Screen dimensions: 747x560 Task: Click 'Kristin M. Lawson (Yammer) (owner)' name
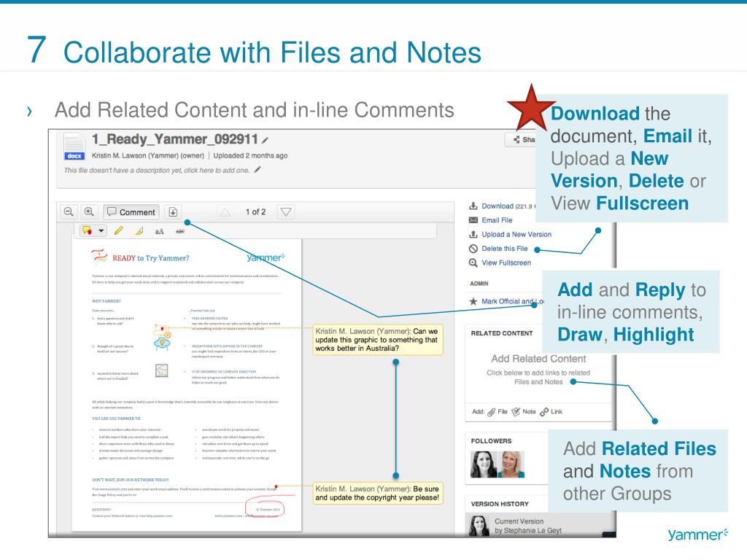pyautogui.click(x=147, y=156)
